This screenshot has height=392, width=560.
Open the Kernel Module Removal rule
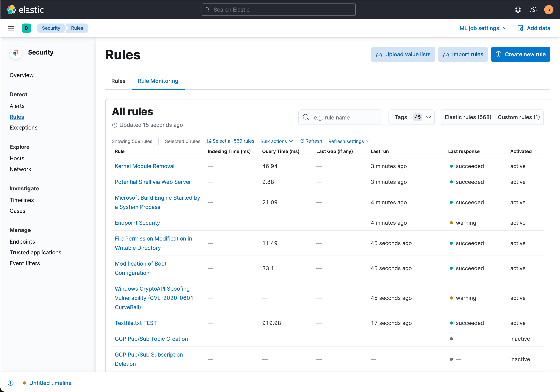(144, 166)
